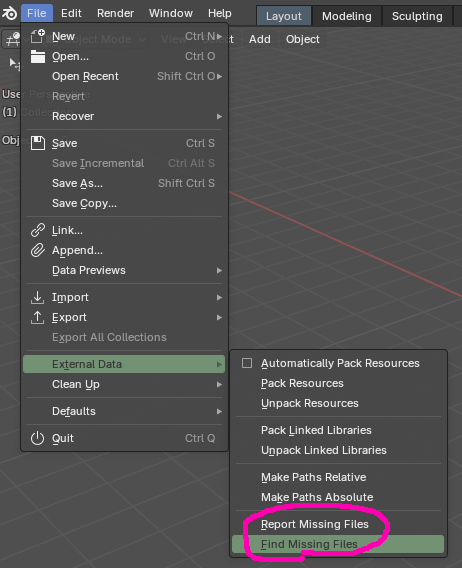462x568 pixels.
Task: Click the Link chain icon
Action: pyautogui.click(x=38, y=230)
